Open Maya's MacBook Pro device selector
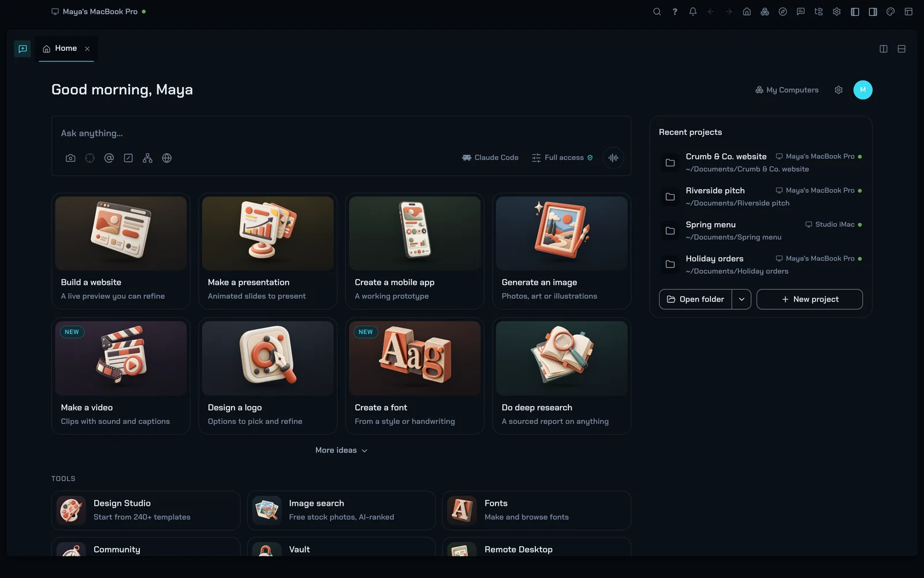Image resolution: width=924 pixels, height=578 pixels. pos(99,12)
